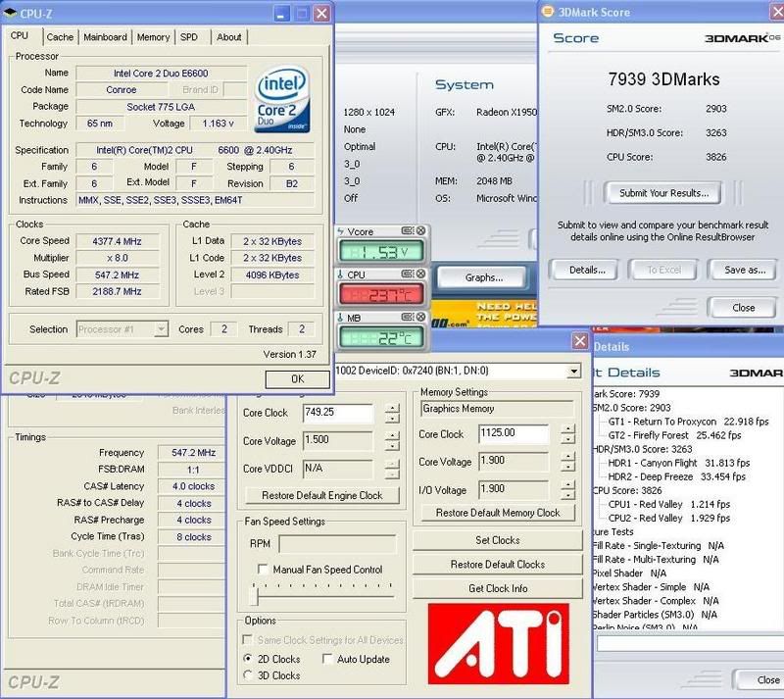Open the Cache tab in CPU-Z
The height and width of the screenshot is (699, 784).
pyautogui.click(x=60, y=37)
